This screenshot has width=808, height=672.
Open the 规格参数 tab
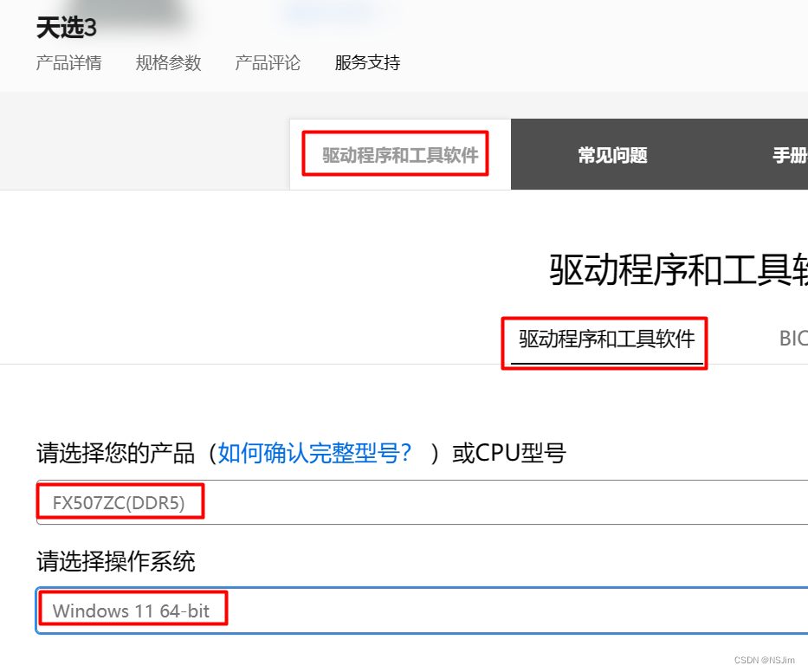(168, 63)
